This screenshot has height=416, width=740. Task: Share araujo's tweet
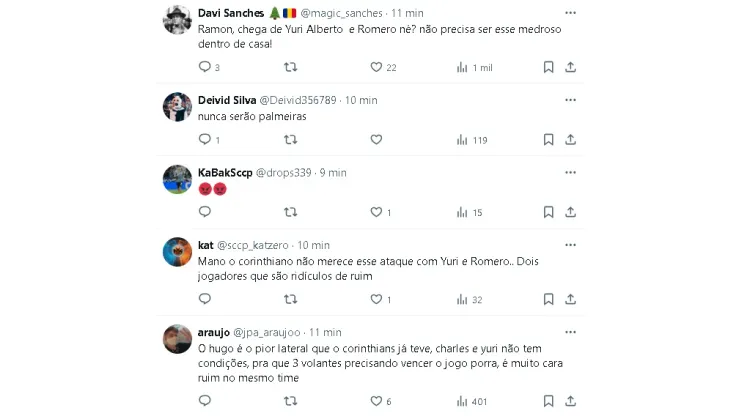click(570, 401)
